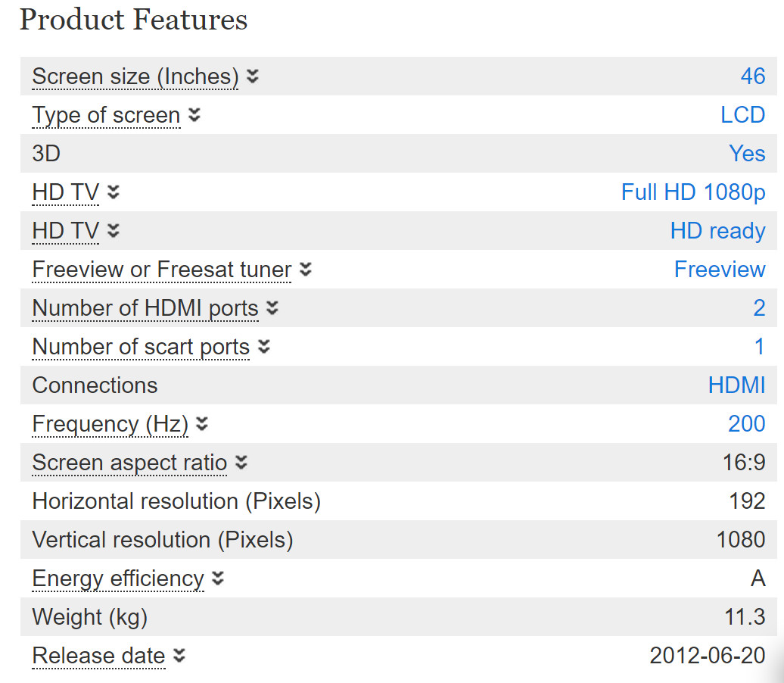Click chevron next to Type of screen
This screenshot has width=784, height=683.
[x=194, y=115]
